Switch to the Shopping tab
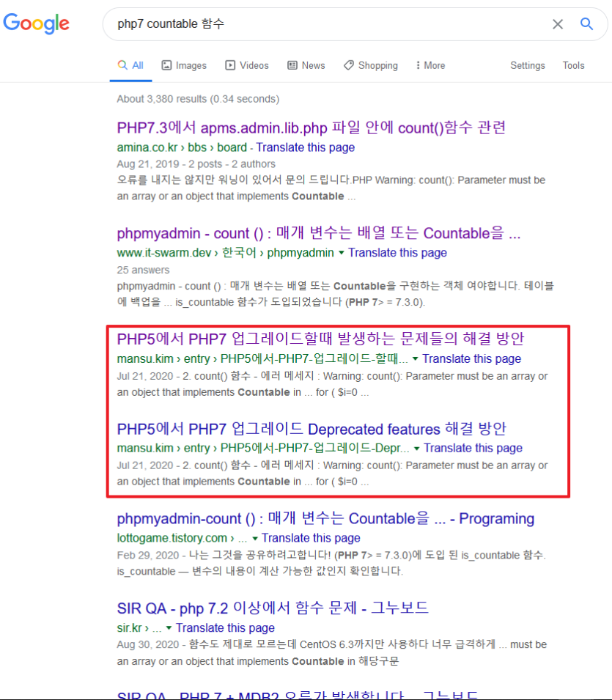The image size is (612, 700). click(x=371, y=66)
